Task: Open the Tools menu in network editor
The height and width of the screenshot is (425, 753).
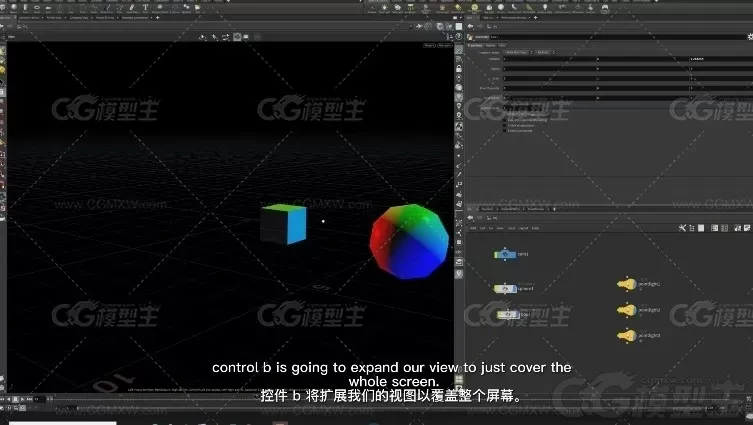Action: tap(511, 228)
